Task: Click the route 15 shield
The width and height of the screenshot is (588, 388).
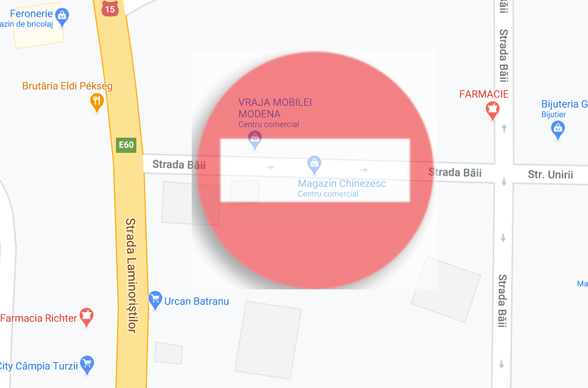Action: 110,8
